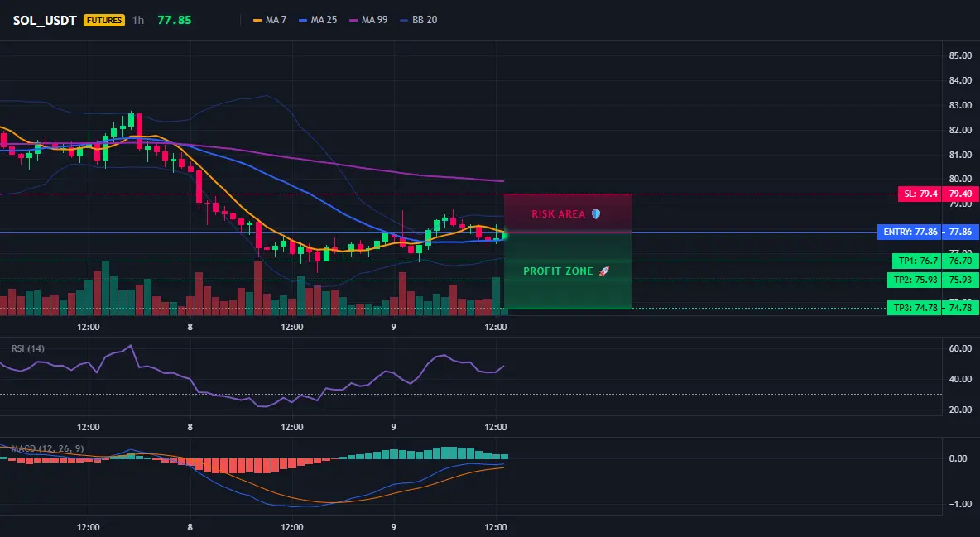The height and width of the screenshot is (537, 980).
Task: Click the PROFIT ZONE label
Action: [558, 271]
